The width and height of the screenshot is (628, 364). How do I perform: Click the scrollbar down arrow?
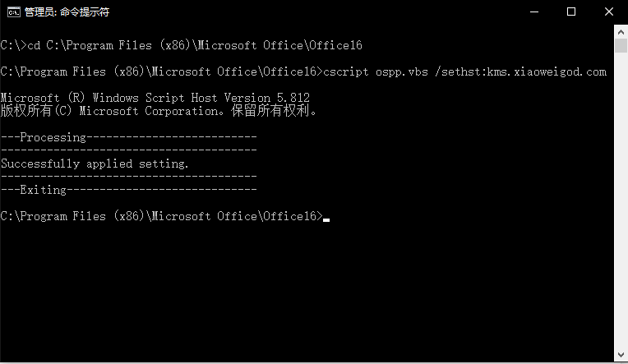click(621, 355)
